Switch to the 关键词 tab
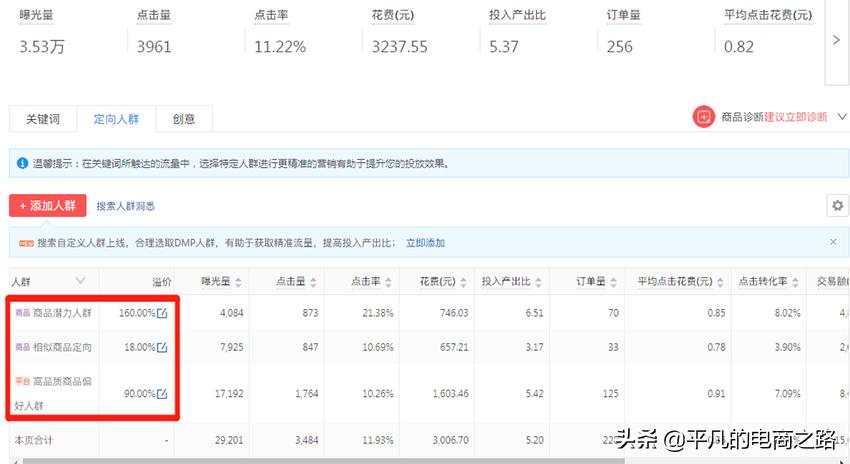The image size is (850, 464). (43, 119)
